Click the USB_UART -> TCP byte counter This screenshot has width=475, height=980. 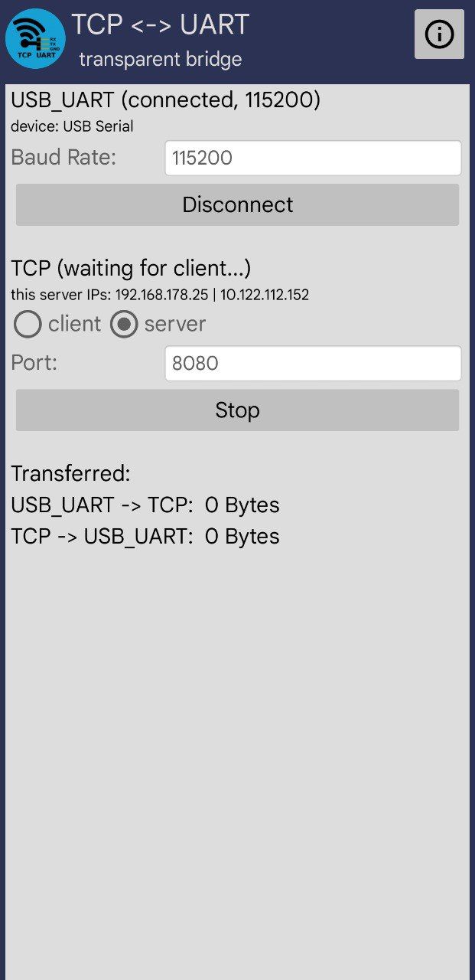[x=145, y=505]
